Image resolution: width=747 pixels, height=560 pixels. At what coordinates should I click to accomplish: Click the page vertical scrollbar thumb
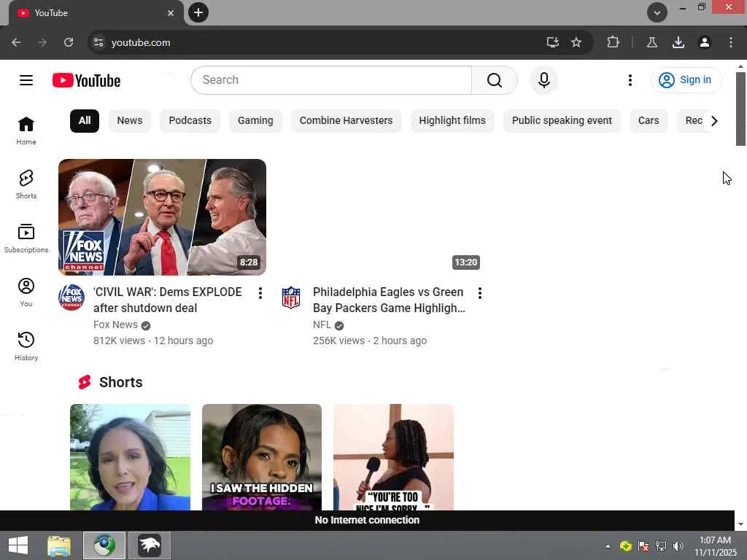pos(740,109)
